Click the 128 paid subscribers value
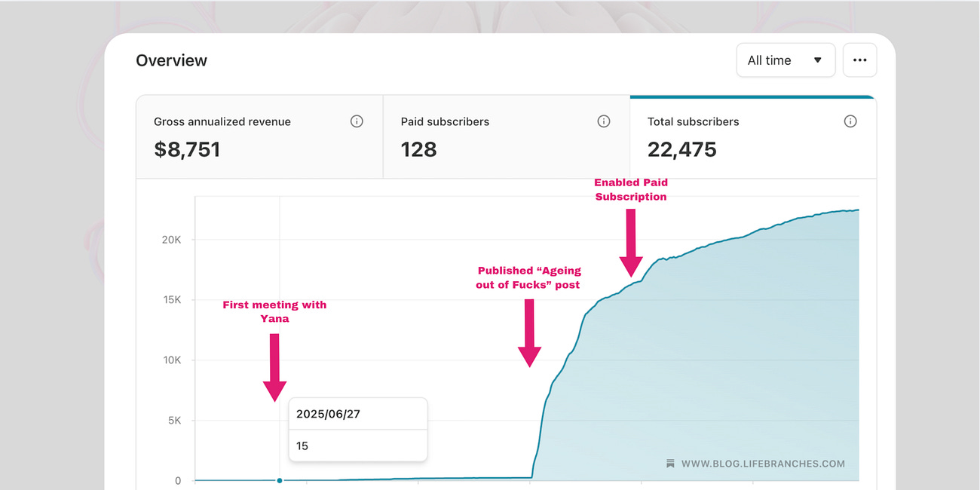Image resolution: width=980 pixels, height=490 pixels. point(418,149)
